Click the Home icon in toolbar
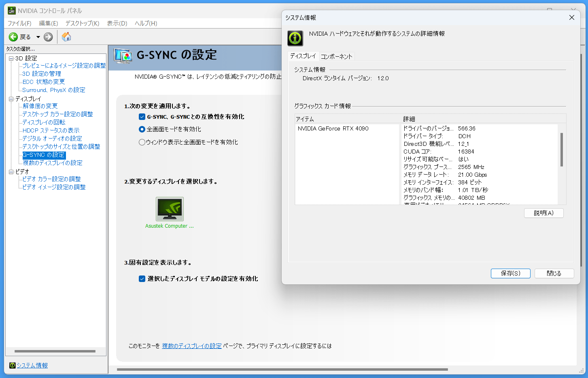Image resolution: width=588 pixels, height=378 pixels. click(x=66, y=37)
